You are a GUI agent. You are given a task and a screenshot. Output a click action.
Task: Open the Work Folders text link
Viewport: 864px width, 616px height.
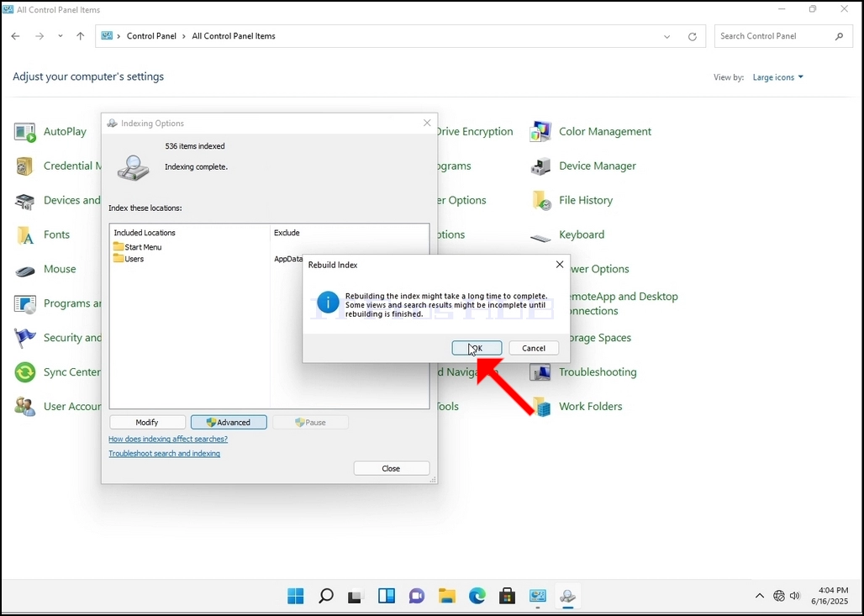(591, 407)
